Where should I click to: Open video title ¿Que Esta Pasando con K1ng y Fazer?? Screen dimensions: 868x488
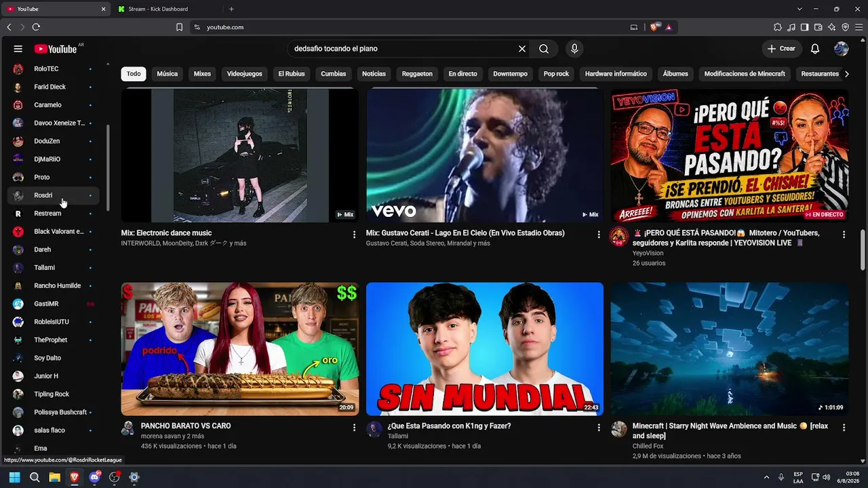[x=449, y=426]
